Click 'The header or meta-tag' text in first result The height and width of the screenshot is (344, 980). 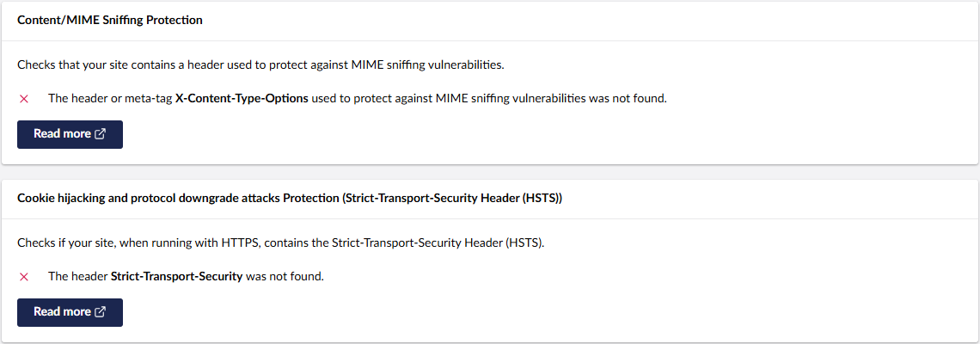point(110,99)
